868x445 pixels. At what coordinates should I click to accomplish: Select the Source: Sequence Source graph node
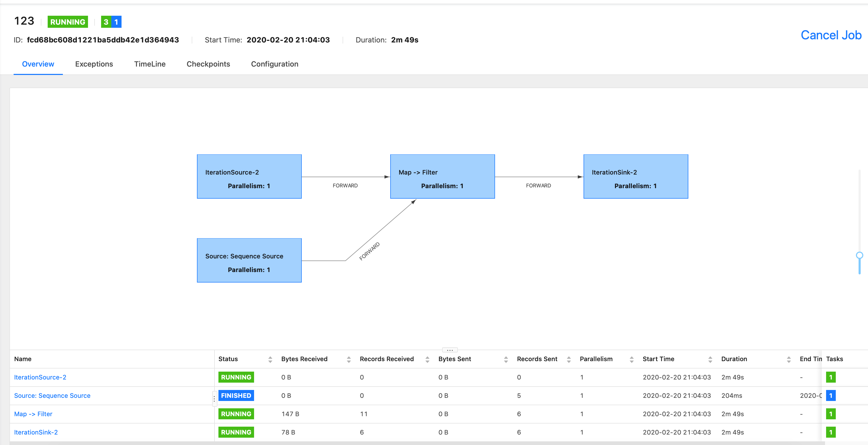click(249, 260)
